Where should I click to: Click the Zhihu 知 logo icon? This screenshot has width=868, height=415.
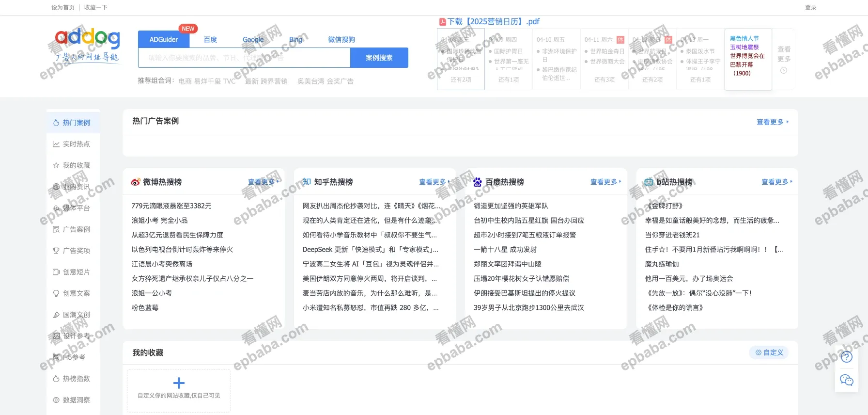point(307,182)
